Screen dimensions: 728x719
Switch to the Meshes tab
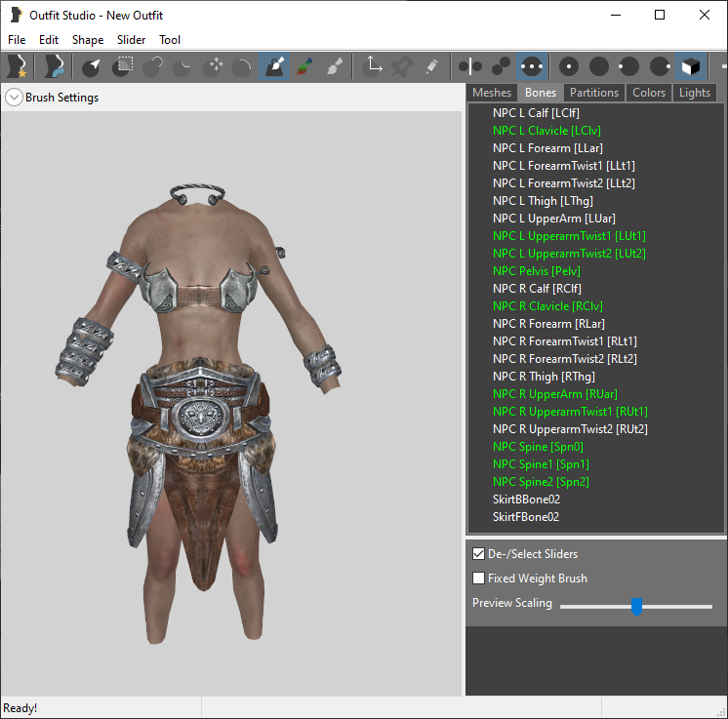492,93
